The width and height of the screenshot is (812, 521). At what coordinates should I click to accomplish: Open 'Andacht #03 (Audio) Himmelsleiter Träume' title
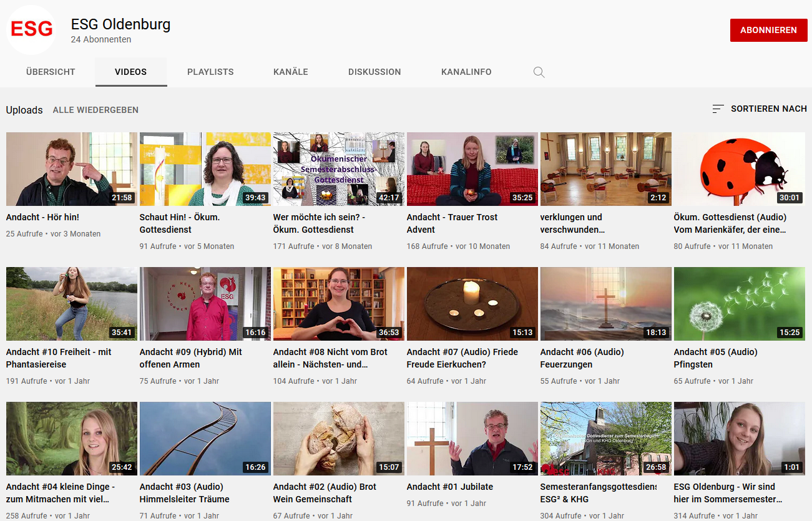point(185,493)
